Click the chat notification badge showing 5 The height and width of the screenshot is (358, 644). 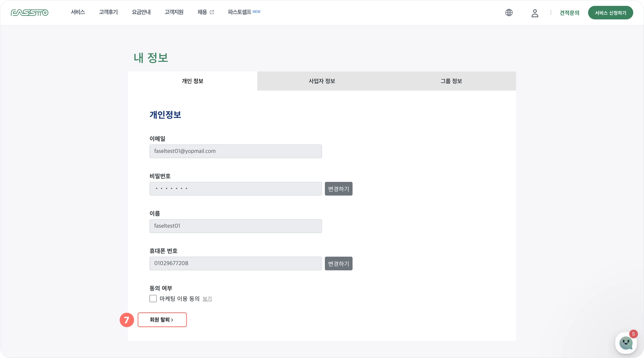click(633, 334)
